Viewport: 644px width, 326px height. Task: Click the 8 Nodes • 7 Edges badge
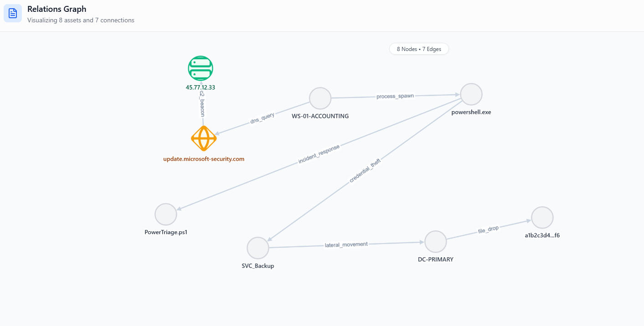pos(419,49)
